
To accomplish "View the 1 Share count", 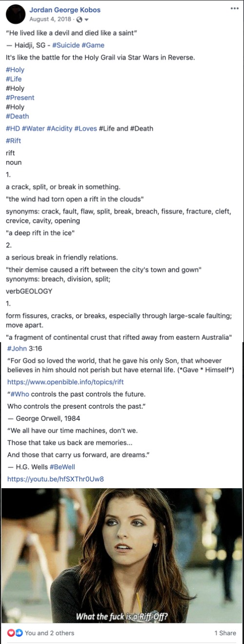I will tap(225, 633).
